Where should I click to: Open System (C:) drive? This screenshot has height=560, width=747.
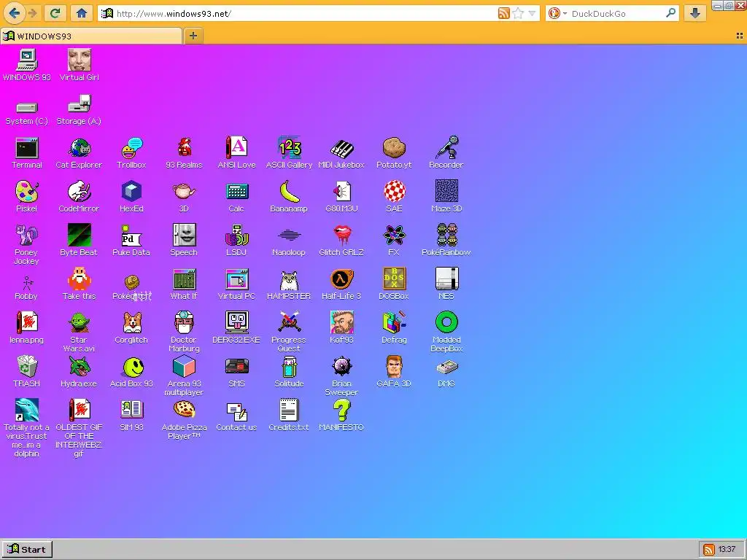[27, 113]
